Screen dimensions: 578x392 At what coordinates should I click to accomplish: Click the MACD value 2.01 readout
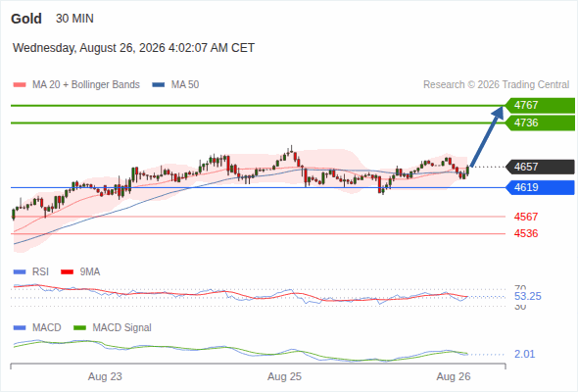pyautogui.click(x=524, y=354)
